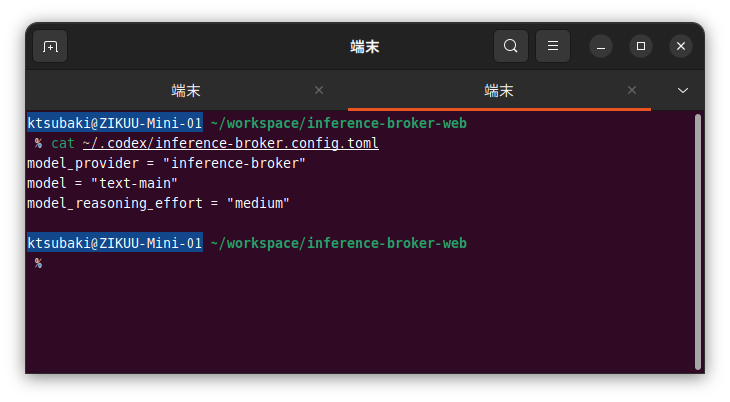Click the second ktsubaki@ZIKUU-Mini-01 prompt label

click(115, 243)
